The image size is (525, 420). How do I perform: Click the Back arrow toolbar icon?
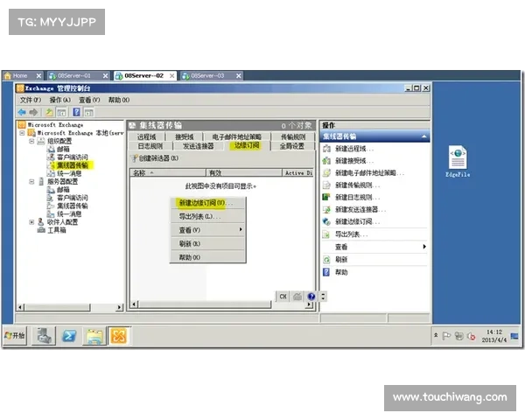(x=22, y=112)
